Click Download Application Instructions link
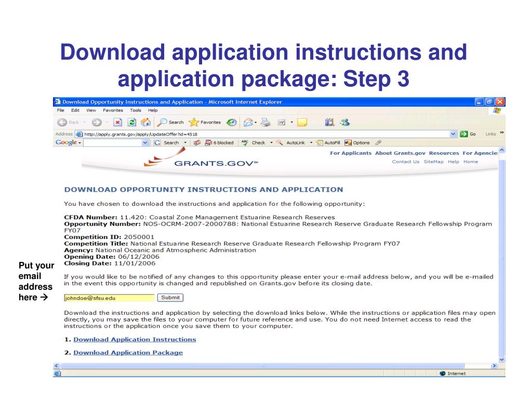Screen dimensions: 532x399 coord(135,340)
